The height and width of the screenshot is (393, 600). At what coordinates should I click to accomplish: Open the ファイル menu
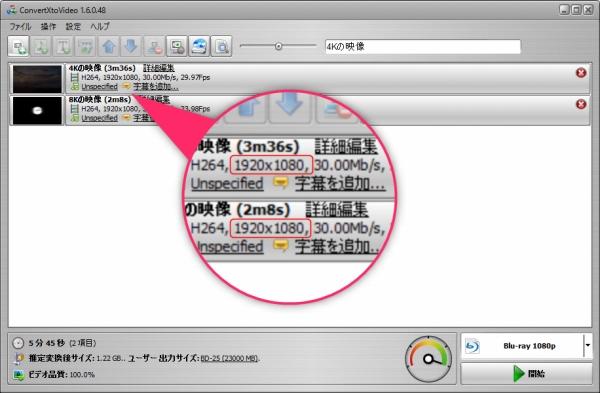tap(20, 26)
